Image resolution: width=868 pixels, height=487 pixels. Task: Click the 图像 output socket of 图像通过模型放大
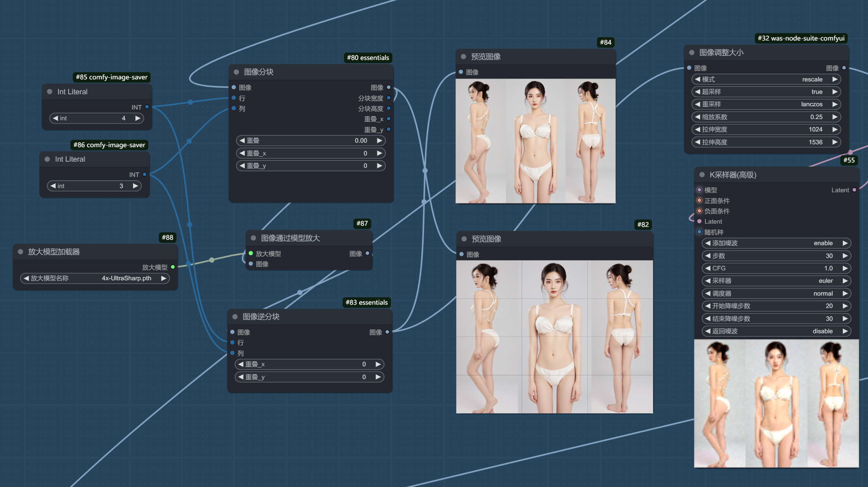click(x=367, y=253)
